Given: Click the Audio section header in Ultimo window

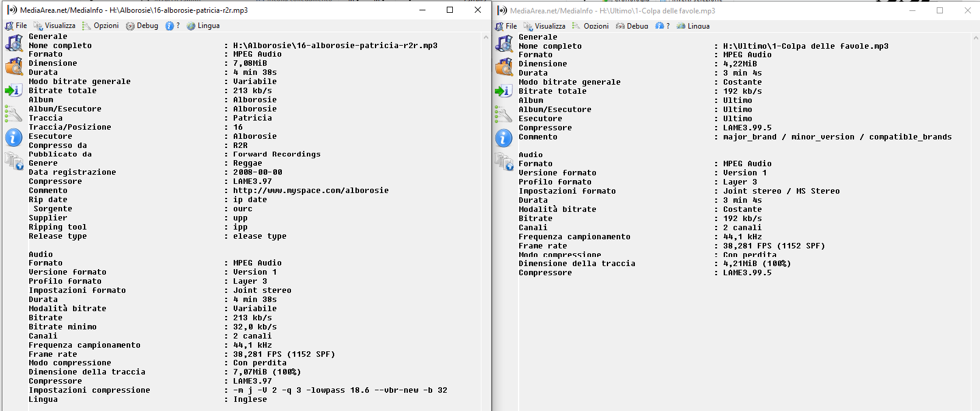Looking at the screenshot, I should [531, 155].
